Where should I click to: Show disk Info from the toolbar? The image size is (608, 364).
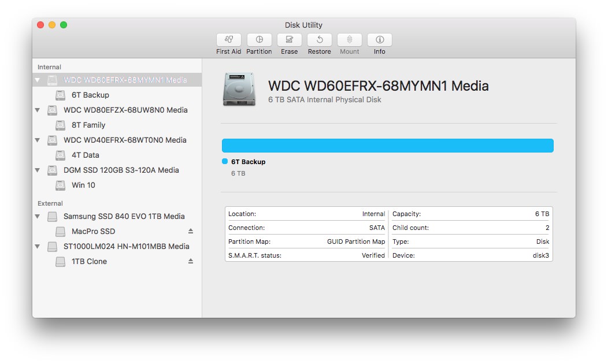380,39
